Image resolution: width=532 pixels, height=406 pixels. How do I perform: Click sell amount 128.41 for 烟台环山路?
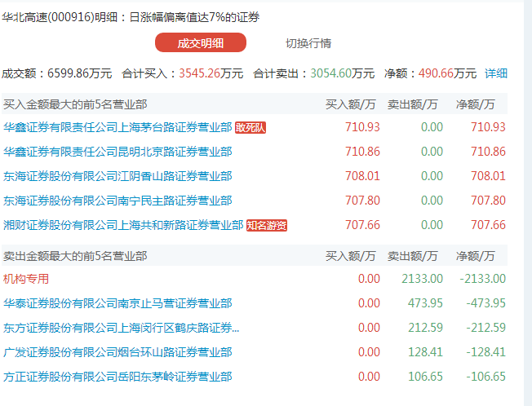[425, 351]
